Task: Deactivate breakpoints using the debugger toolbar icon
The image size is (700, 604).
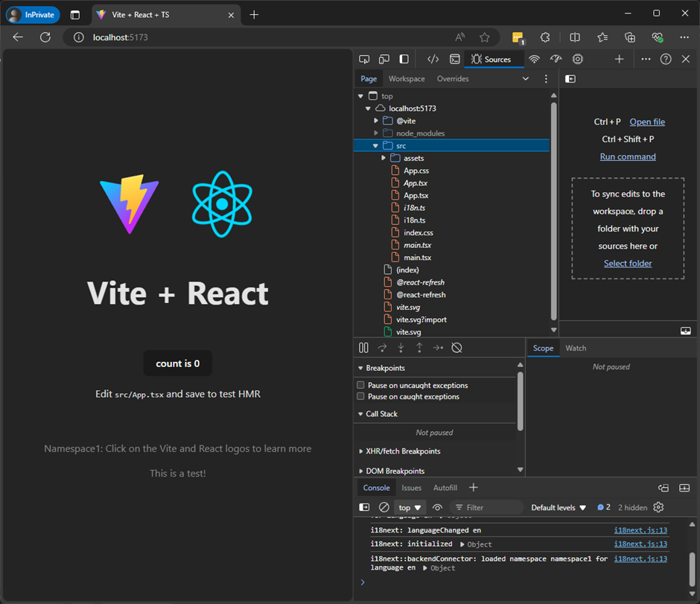Action: point(457,348)
